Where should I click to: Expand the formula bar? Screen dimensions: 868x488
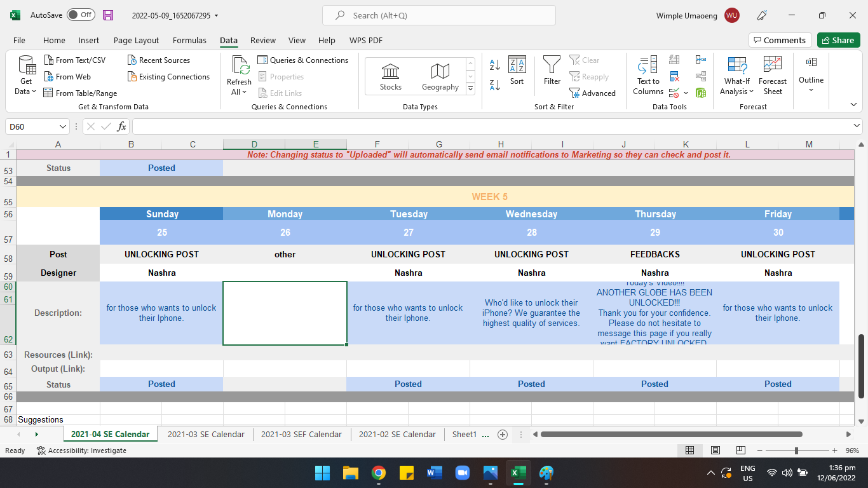[857, 126]
